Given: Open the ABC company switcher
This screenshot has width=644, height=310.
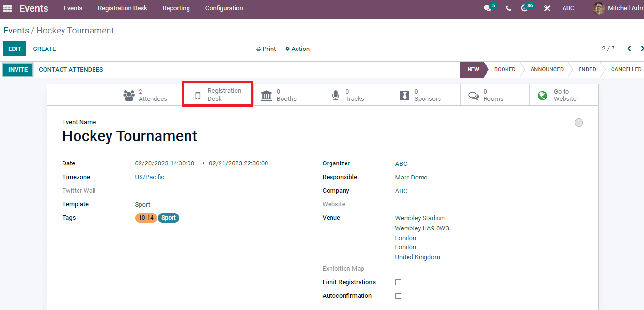Looking at the screenshot, I should [568, 8].
